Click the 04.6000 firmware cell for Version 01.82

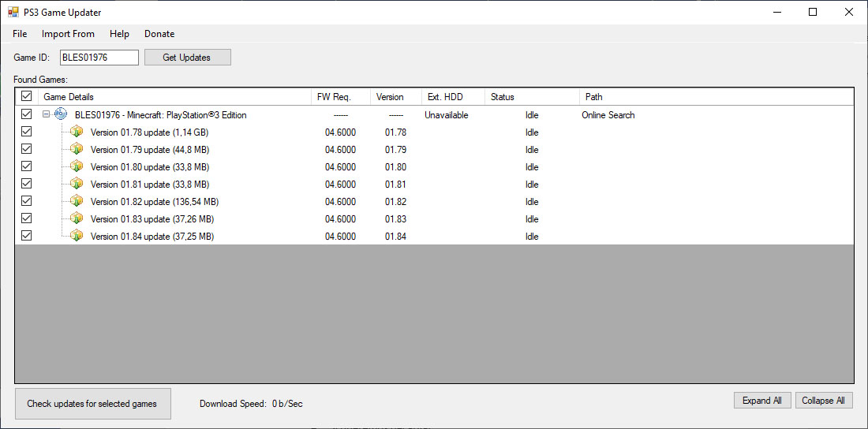pos(340,202)
